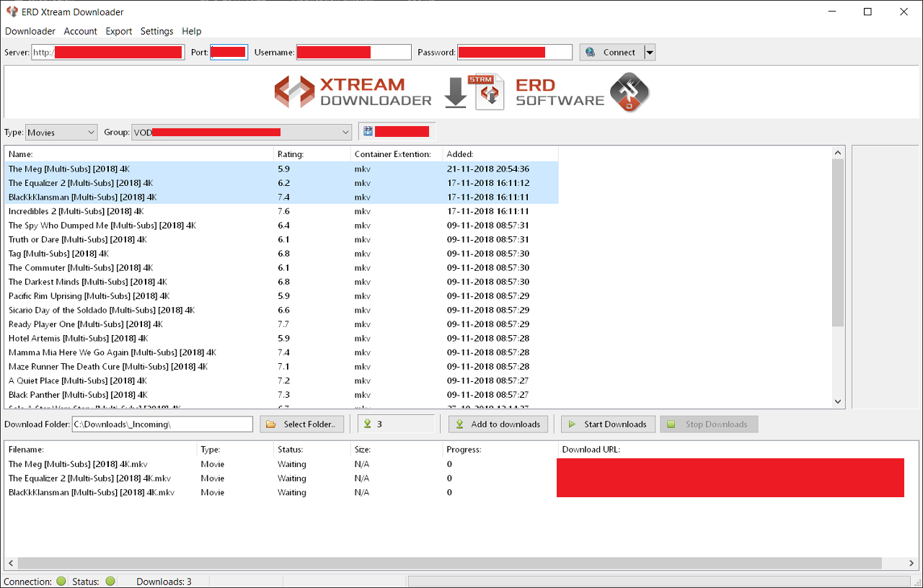Click queued file "The Meg [Multi-Subs] [2018] 4K.mkv"
Screen dimensions: 923x588
(x=78, y=464)
